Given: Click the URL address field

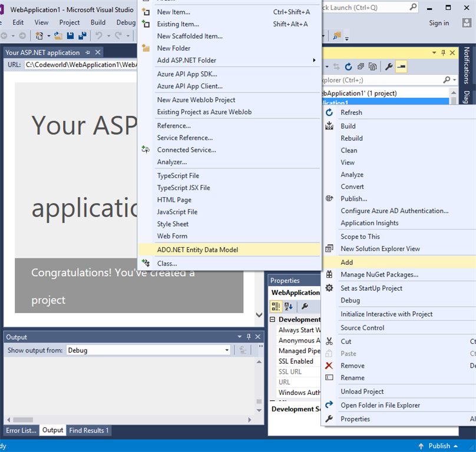Looking at the screenshot, I should pos(81,65).
